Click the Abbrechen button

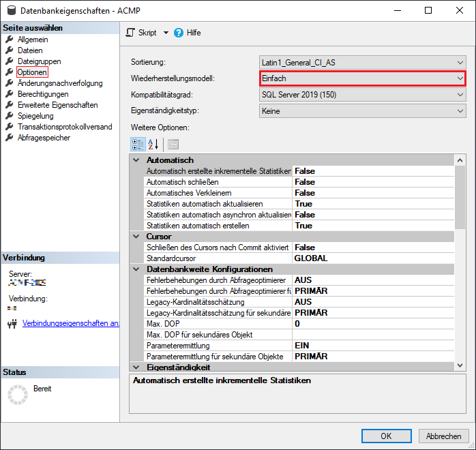tap(443, 436)
